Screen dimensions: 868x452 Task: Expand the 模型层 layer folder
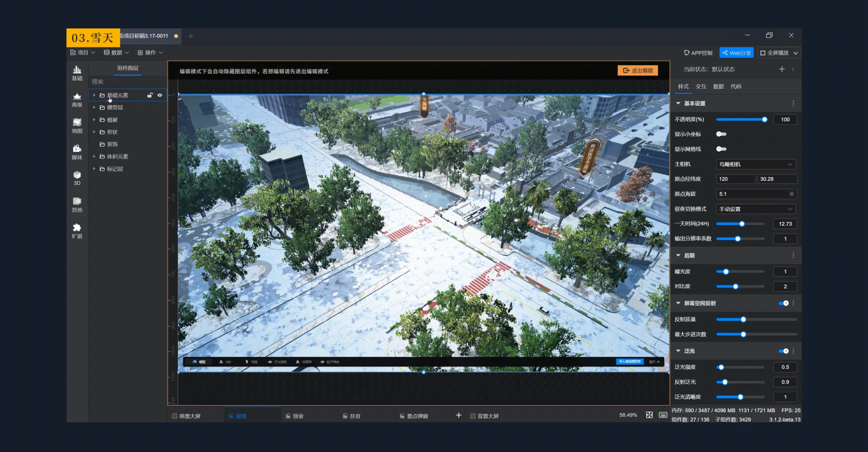tap(94, 108)
